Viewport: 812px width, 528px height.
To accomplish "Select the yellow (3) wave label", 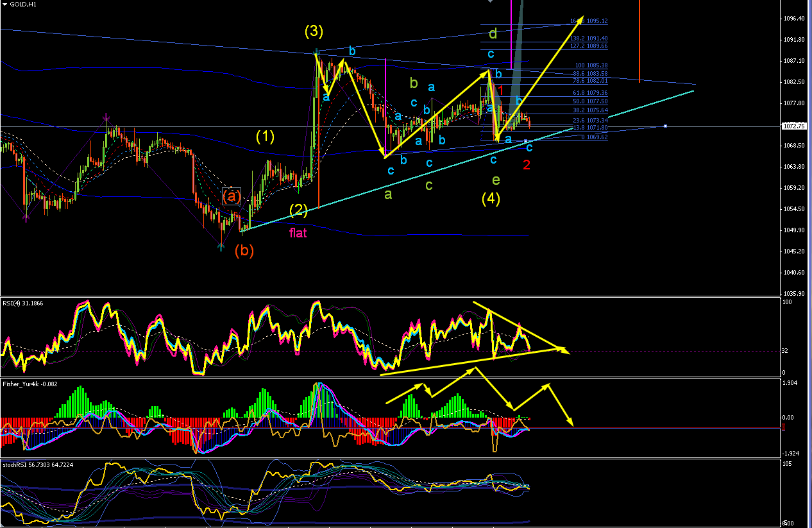I will (x=314, y=31).
